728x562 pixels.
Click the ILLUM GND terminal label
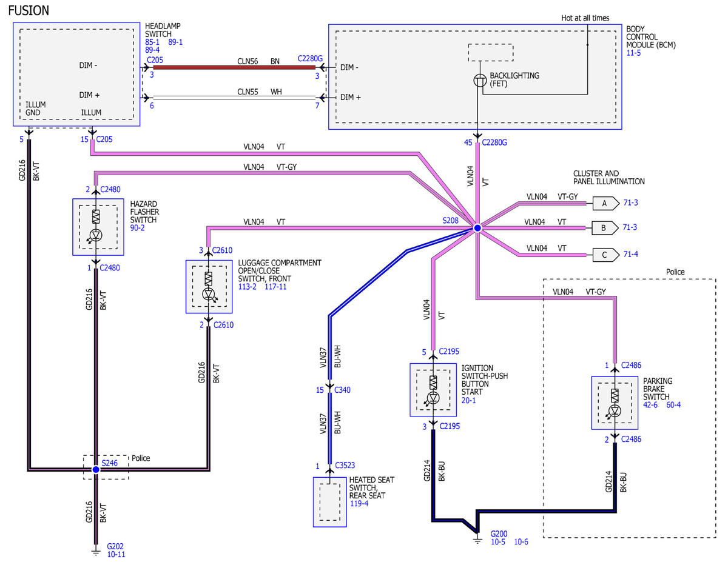click(x=36, y=109)
